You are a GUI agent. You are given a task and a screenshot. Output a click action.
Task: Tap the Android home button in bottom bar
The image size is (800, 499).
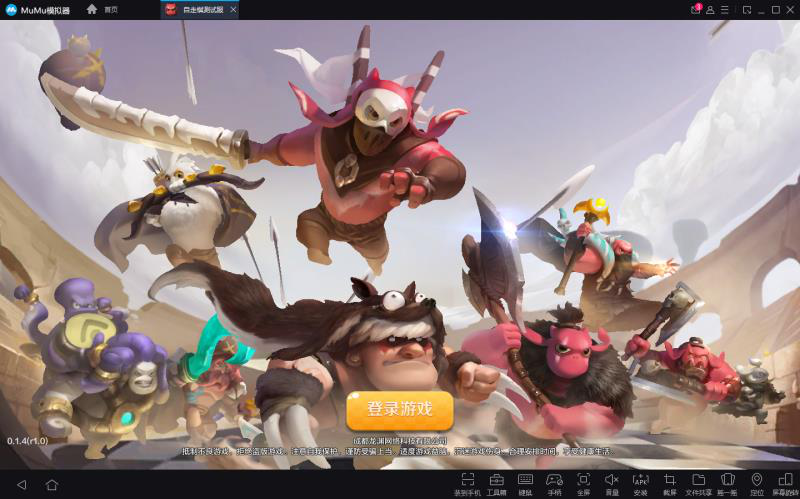[x=52, y=484]
